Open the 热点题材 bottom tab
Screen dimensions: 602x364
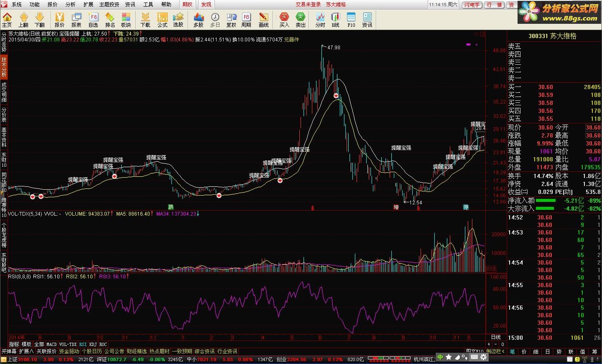(159, 351)
